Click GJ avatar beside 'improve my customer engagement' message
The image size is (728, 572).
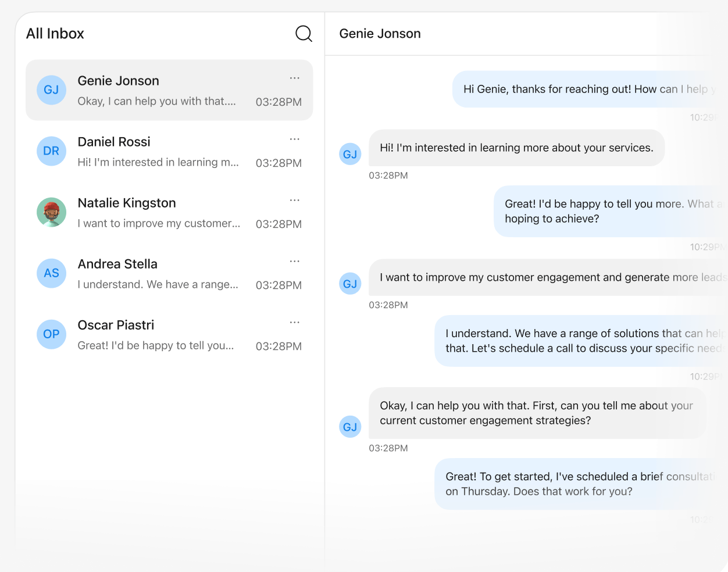tap(350, 284)
